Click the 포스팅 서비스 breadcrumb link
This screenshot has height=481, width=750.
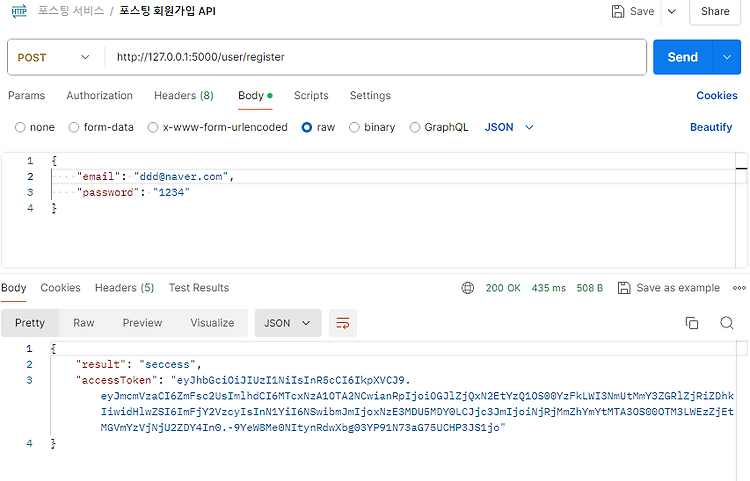point(71,11)
